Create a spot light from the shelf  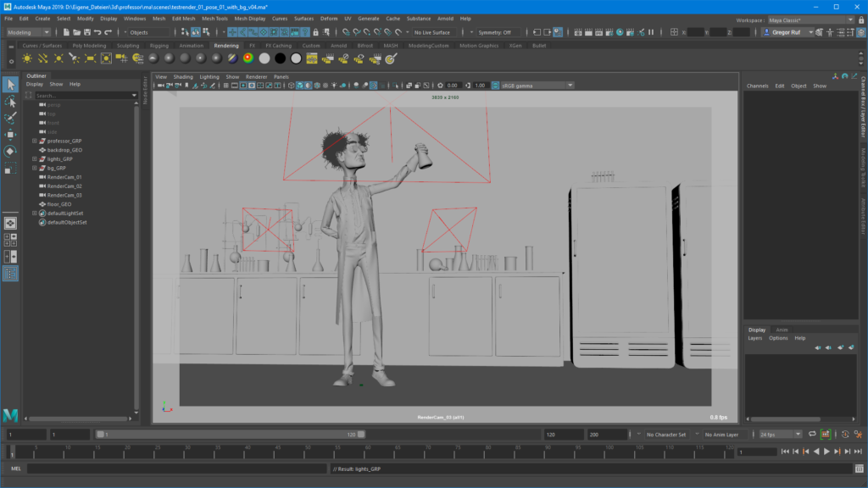pyautogui.click(x=75, y=58)
